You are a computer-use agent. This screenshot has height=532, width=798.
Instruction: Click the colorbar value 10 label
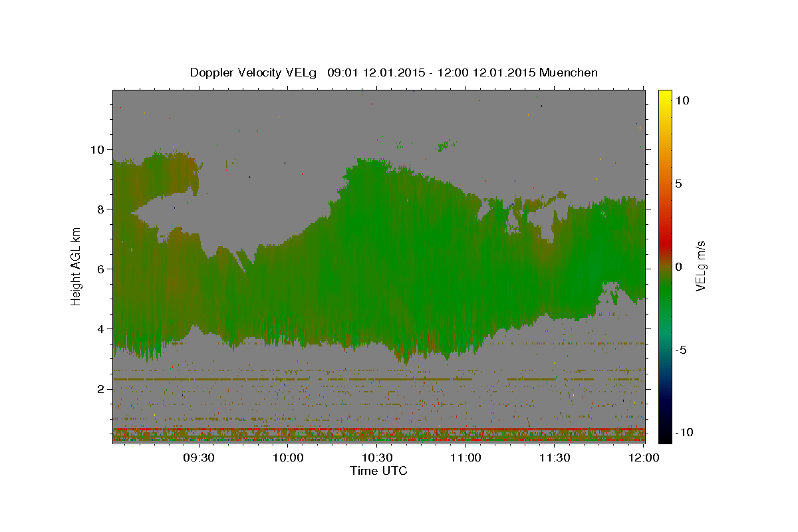(x=682, y=100)
